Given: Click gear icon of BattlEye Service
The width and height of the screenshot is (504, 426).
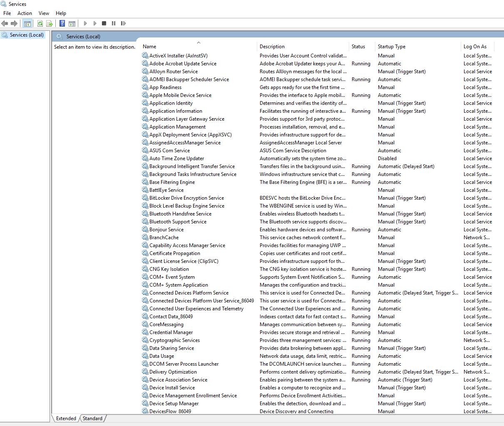Looking at the screenshot, I should (145, 190).
